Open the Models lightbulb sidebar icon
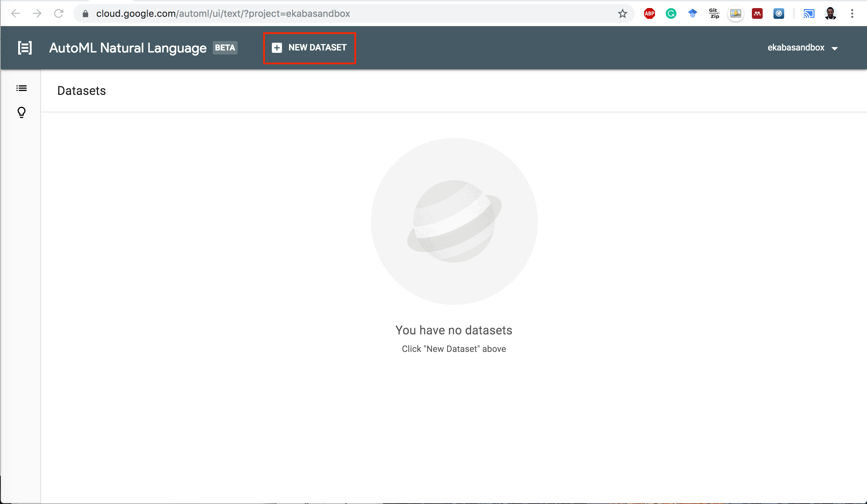 pos(21,112)
